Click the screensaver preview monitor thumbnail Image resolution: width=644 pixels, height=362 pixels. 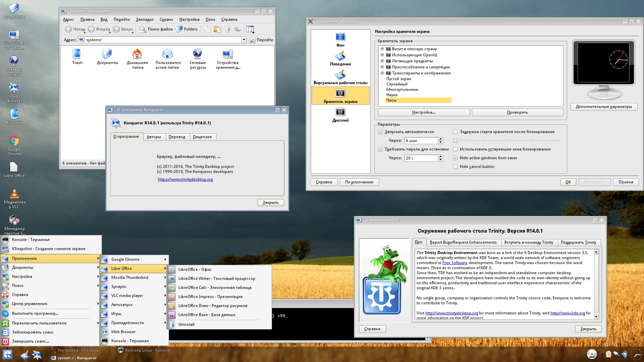[603, 63]
